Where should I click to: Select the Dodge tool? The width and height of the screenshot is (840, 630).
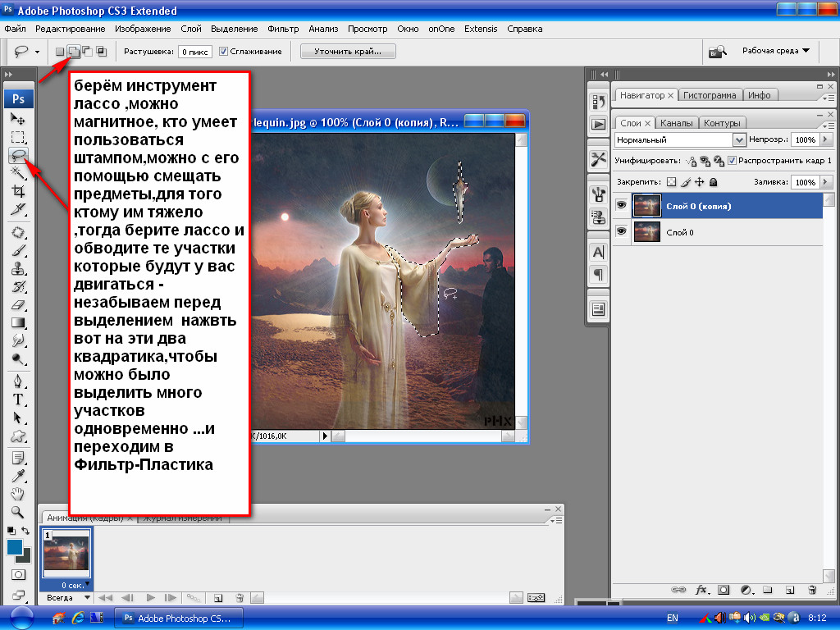(18, 359)
